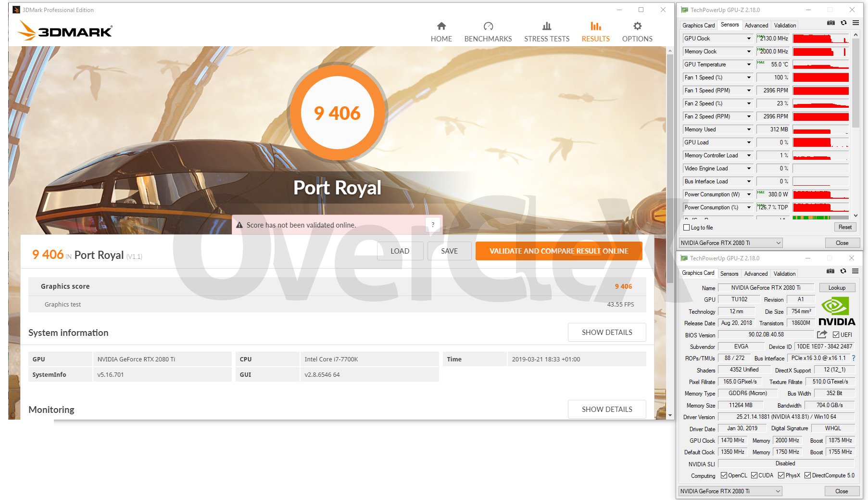Screen dimensions: 868x500
Task: Click the GPU-Z sensors list scrollbar
Action: click(x=855, y=83)
